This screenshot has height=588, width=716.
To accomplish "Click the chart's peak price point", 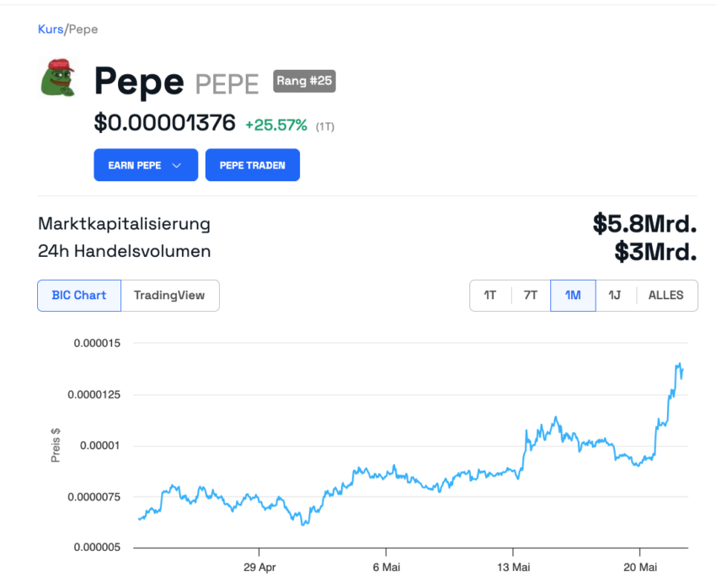I will (680, 364).
